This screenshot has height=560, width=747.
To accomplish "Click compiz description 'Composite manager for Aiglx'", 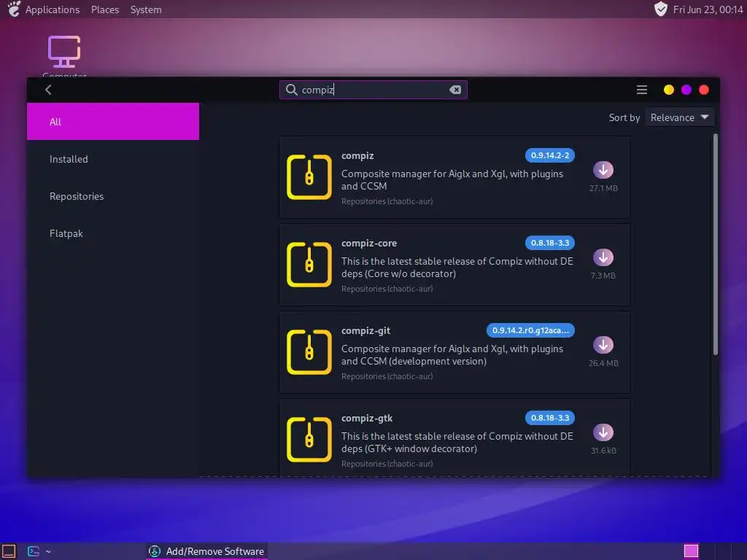I will click(x=452, y=180).
